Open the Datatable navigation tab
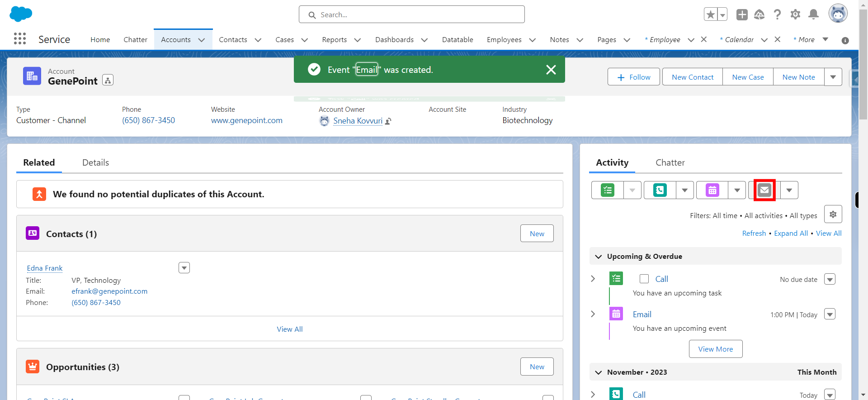 click(x=458, y=40)
